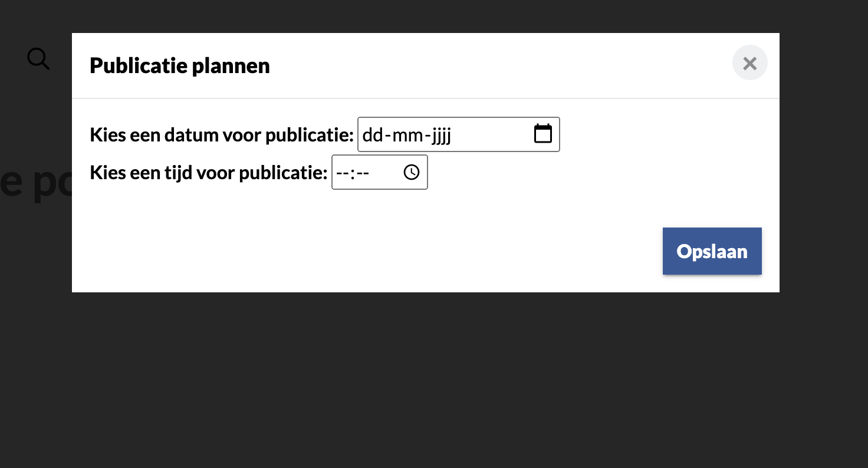Save the schedule with the Opslaan button
Screen dimensions: 868x468
(712, 251)
